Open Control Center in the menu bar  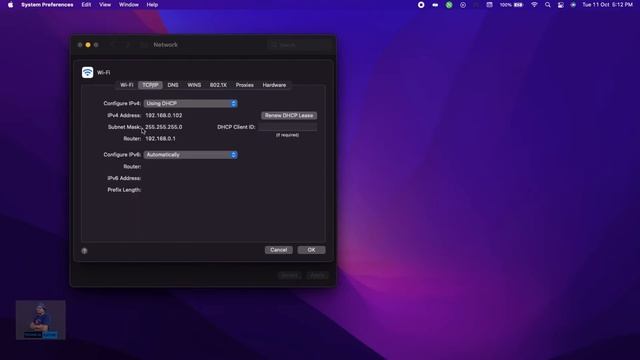561,5
